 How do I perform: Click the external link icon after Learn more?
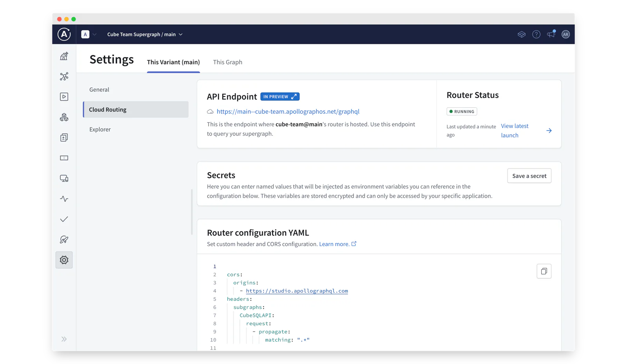[x=354, y=244]
